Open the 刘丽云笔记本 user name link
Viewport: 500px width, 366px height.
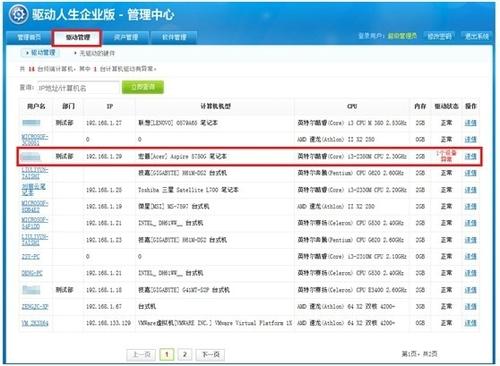coord(33,190)
